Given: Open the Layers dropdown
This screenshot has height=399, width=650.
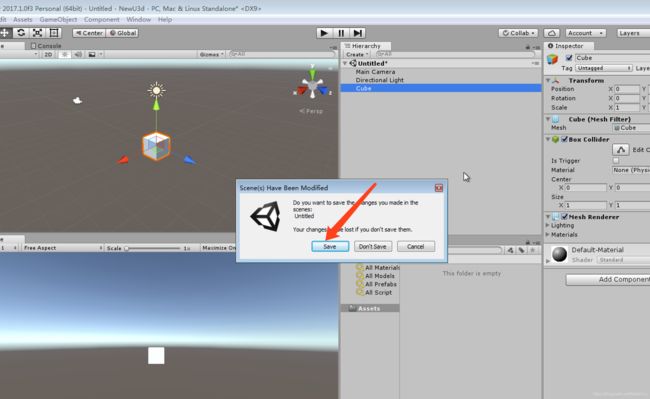Looking at the screenshot, I should pyautogui.click(x=633, y=33).
